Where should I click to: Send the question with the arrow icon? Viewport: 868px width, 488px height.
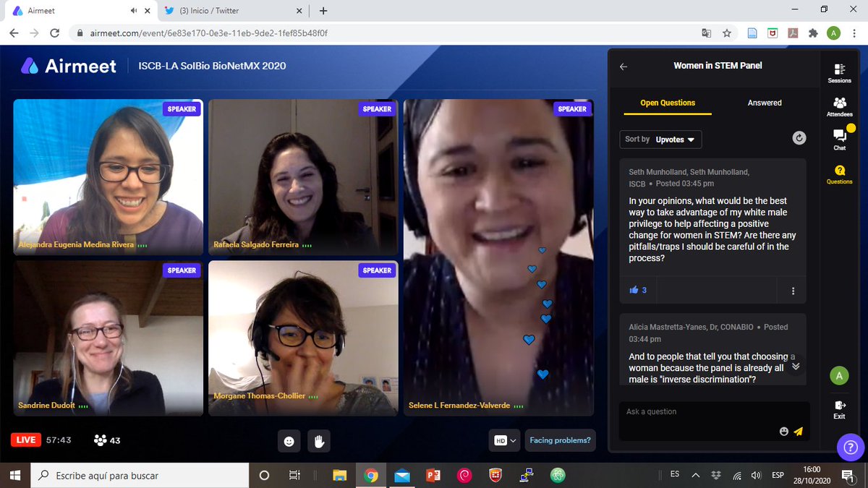click(x=798, y=432)
